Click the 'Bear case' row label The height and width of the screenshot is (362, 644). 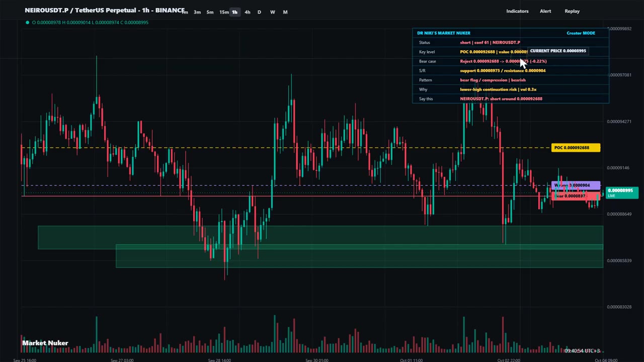pyautogui.click(x=428, y=61)
